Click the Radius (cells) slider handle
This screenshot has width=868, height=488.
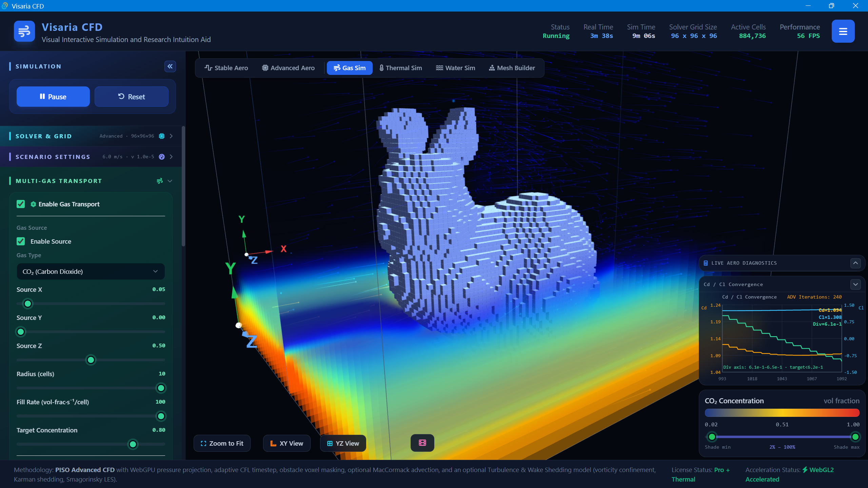click(161, 388)
